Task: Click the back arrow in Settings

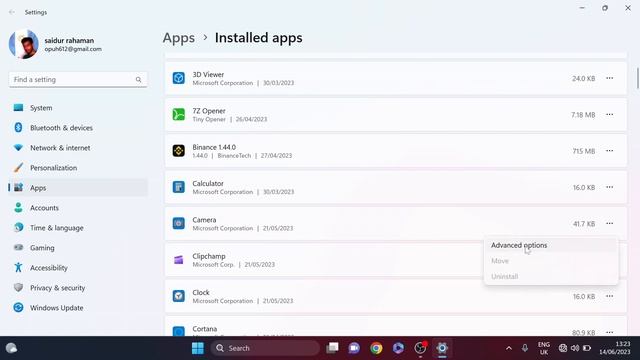Action: click(12, 12)
